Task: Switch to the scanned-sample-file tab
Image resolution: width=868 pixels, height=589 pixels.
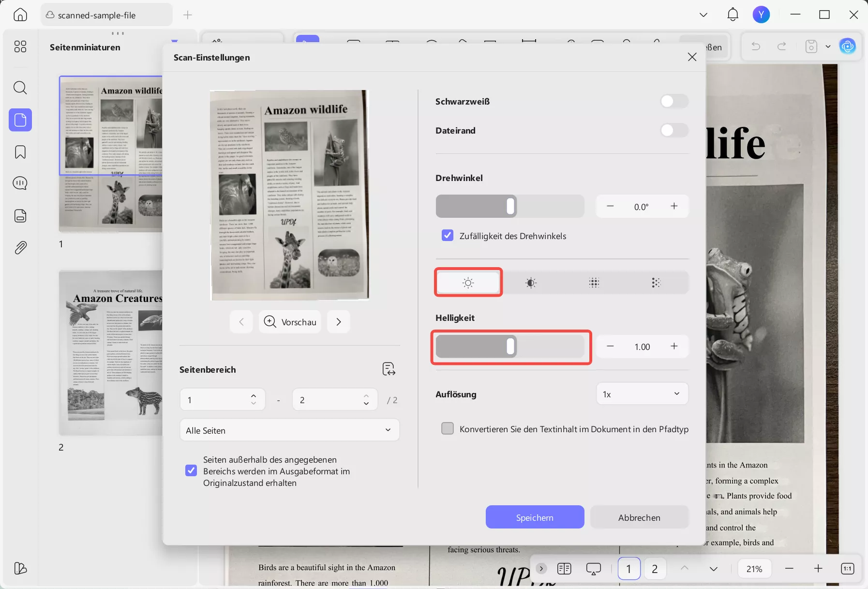Action: pos(106,15)
